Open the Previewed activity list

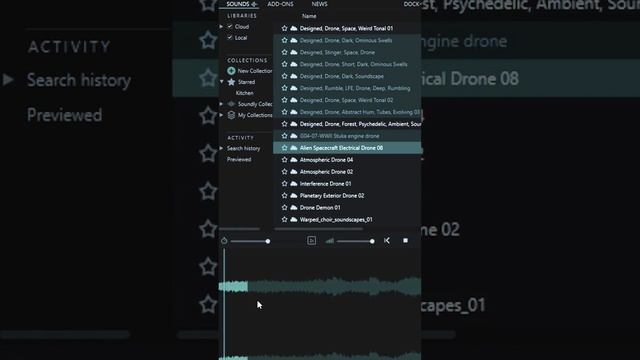239,160
